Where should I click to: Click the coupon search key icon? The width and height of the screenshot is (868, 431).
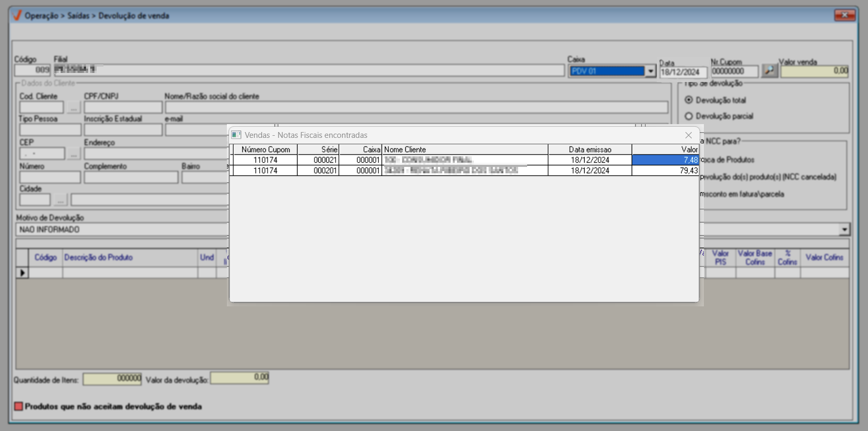769,71
